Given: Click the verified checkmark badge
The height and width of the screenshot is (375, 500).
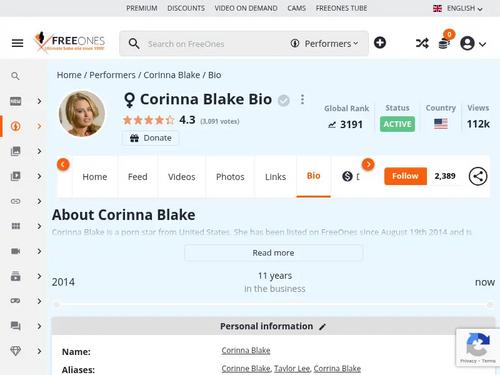Looking at the screenshot, I should 284,100.
